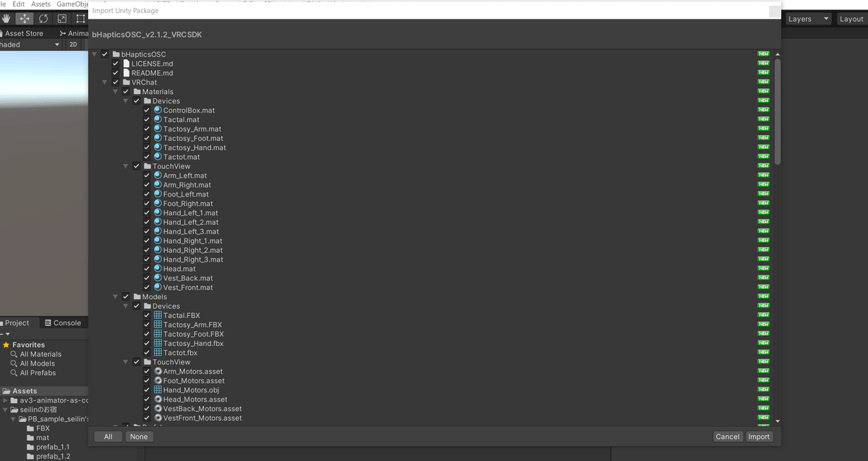868x461 pixels.
Task: Collapse the VRChat folder
Action: tap(105, 82)
